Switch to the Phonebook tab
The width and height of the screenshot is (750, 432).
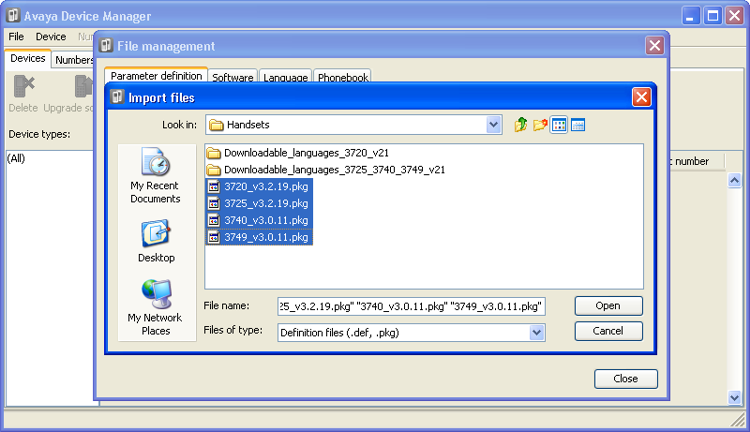click(x=343, y=77)
